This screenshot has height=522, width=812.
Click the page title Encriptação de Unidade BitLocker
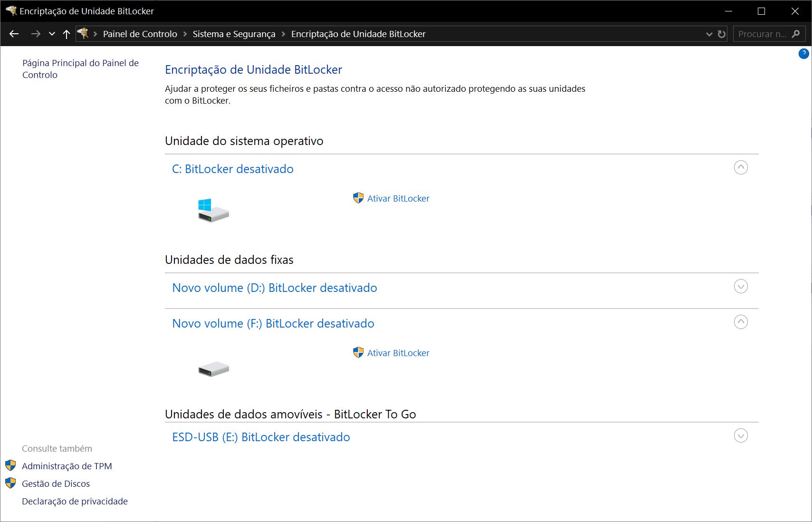tap(253, 69)
